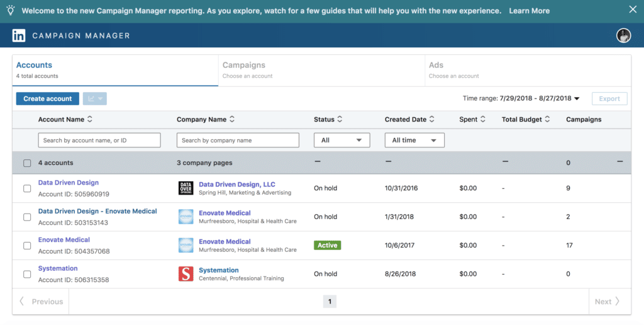The height and width of the screenshot is (325, 644).
Task: Click Campaign Manager header title
Action: point(81,36)
